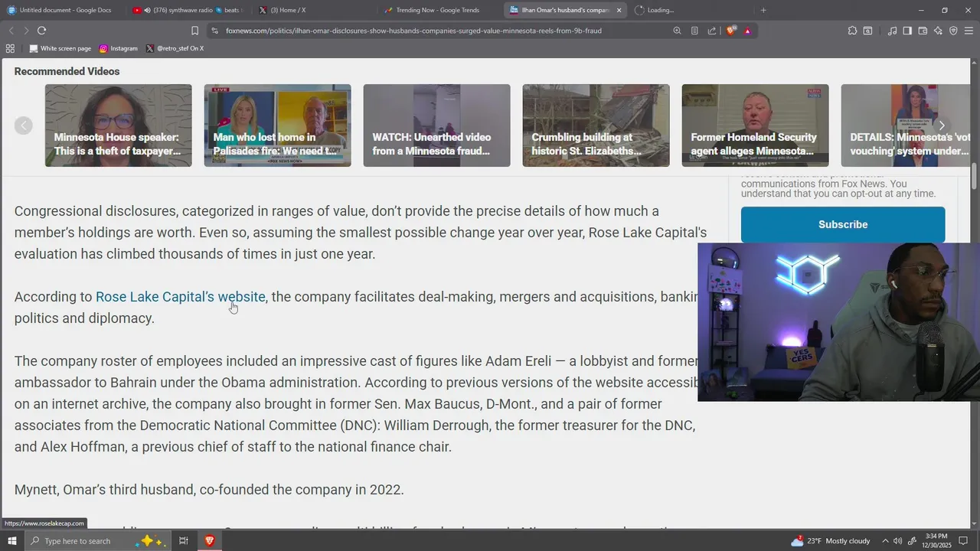Show the previous recommended videos with left arrow

(x=24, y=126)
